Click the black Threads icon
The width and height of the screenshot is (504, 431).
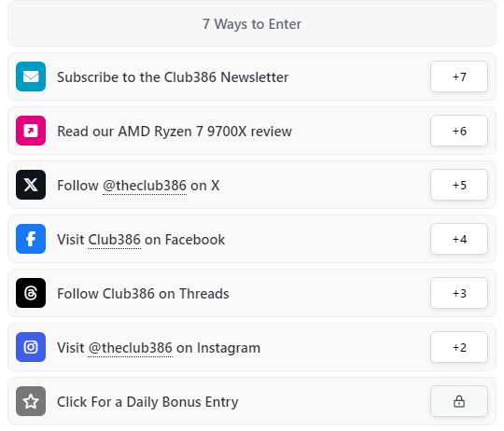[x=31, y=293]
